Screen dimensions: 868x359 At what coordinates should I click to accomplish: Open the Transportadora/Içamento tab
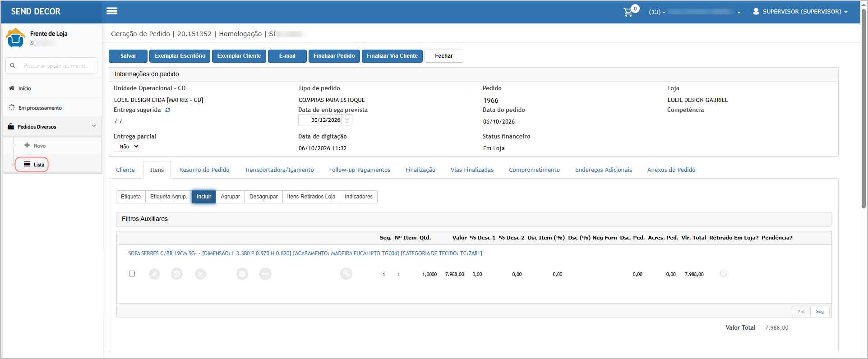point(279,170)
